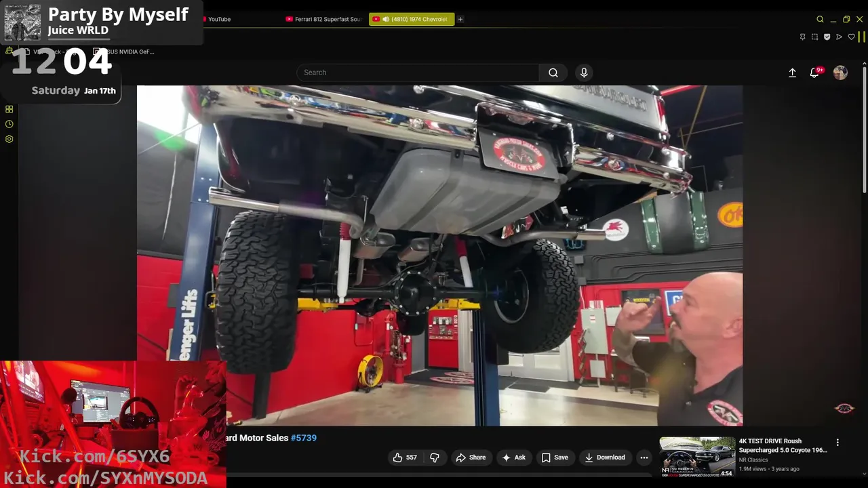
Task: Click the video player to pause
Action: 439,256
